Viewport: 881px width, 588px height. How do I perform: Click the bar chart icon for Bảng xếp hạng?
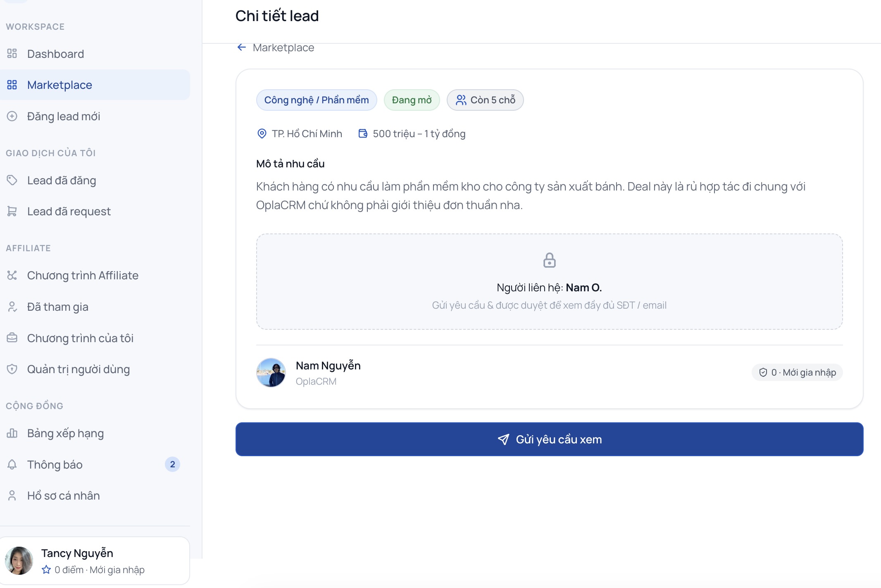12,433
